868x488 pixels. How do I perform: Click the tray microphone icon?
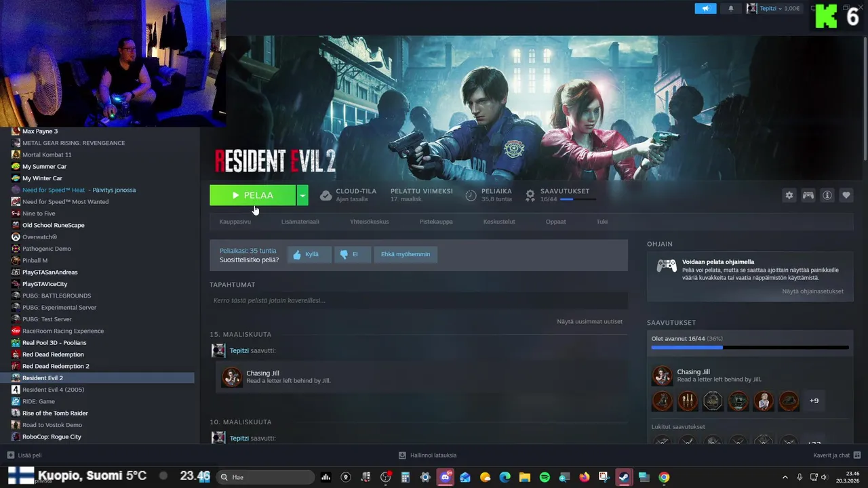tap(800, 477)
